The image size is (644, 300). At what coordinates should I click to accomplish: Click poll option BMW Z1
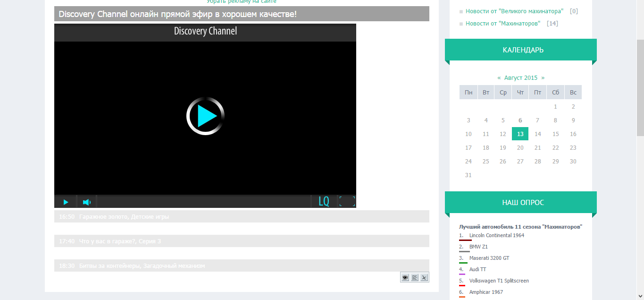tap(478, 247)
